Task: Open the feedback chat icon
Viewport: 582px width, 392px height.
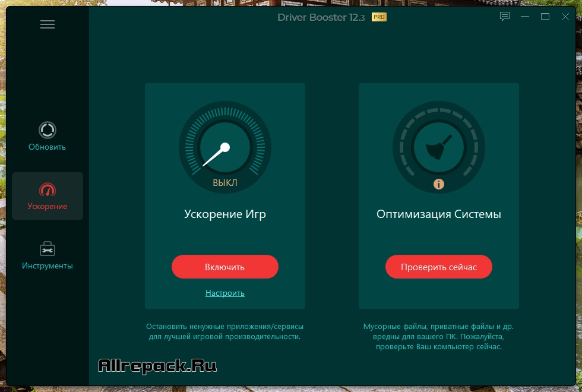Action: 505,17
